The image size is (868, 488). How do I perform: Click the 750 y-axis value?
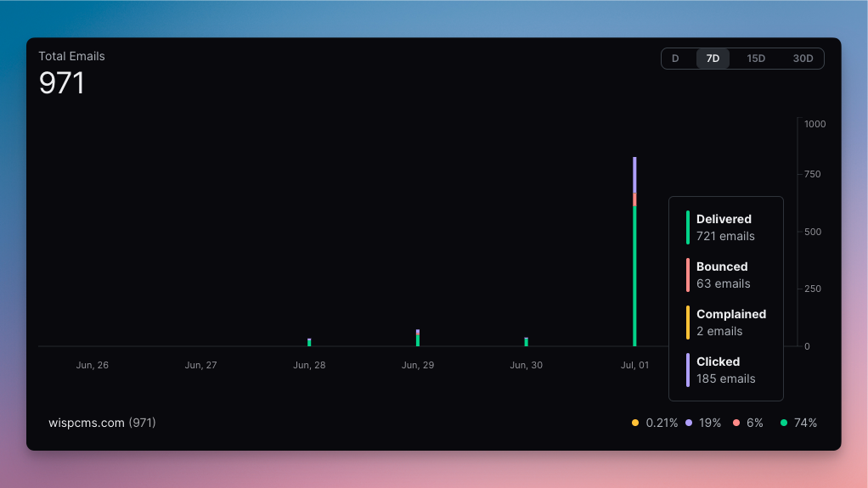click(x=813, y=174)
